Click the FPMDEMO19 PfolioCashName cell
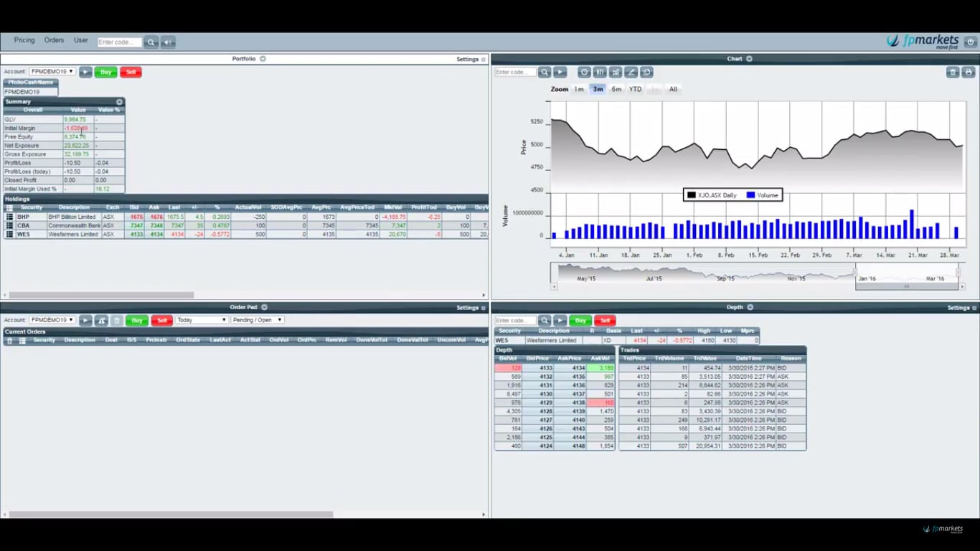Image resolution: width=980 pixels, height=551 pixels. tap(31, 92)
